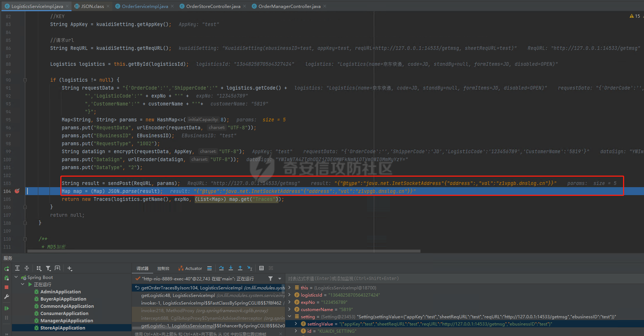Screen dimensions: 644x336
Task: Switch to the OrderServiceImpl.java tab
Action: pos(144,6)
